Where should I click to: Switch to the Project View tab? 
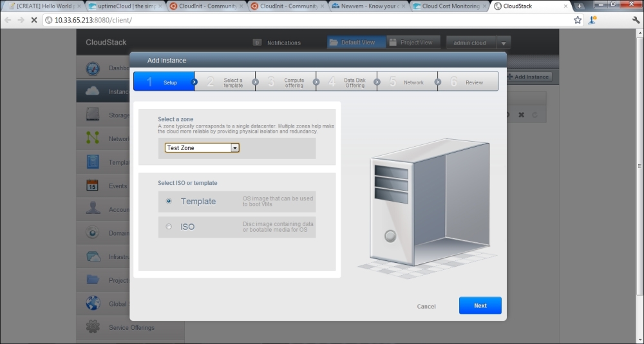coord(411,43)
